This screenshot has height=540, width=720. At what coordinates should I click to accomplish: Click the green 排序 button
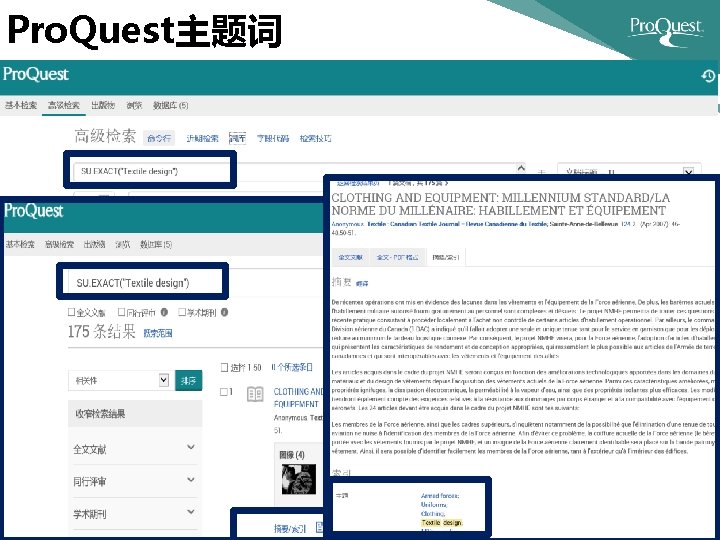coord(188,381)
